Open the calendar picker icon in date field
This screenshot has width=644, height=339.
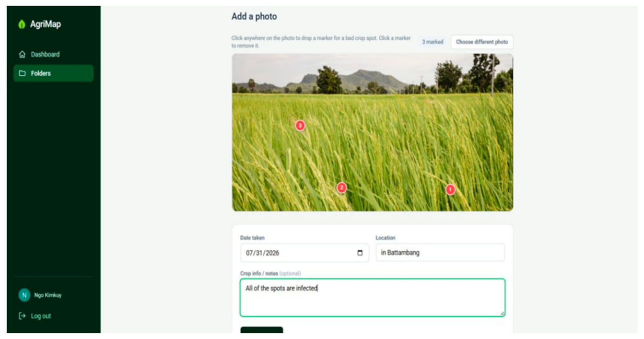[x=360, y=253]
